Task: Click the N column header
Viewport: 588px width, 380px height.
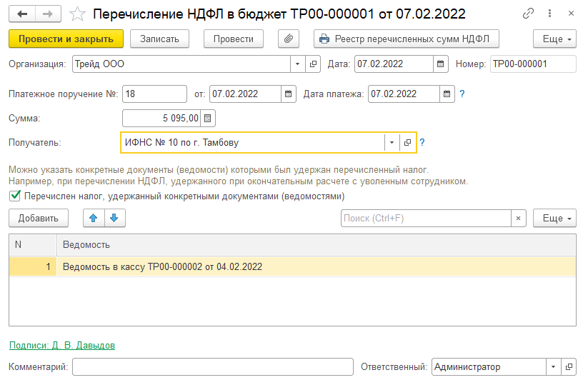Action: pyautogui.click(x=33, y=245)
